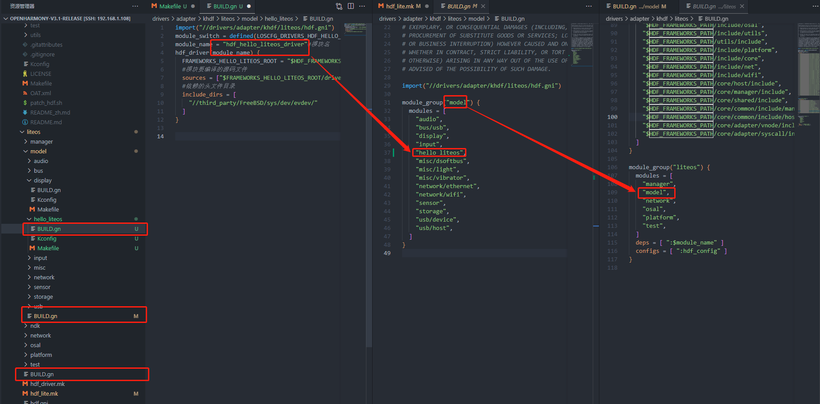The image size is (820, 404).
Task: Select the BUILD.gn U tab
Action: pyautogui.click(x=228, y=6)
